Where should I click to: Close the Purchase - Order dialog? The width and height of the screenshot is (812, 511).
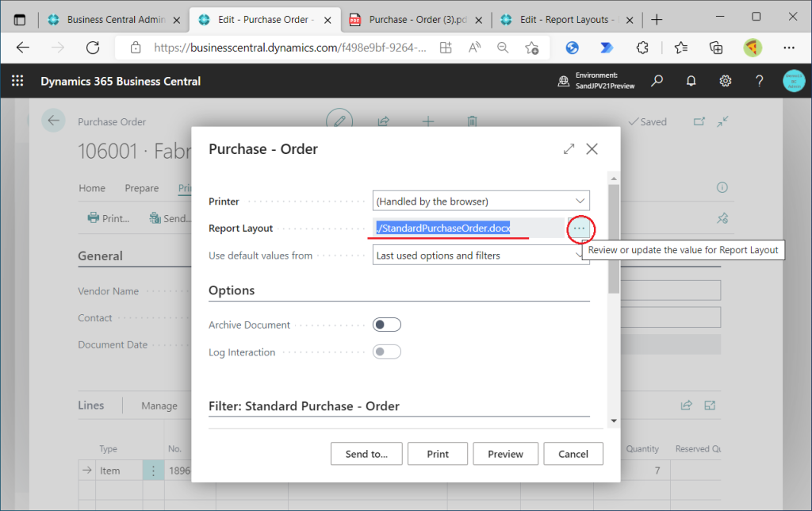pos(592,149)
